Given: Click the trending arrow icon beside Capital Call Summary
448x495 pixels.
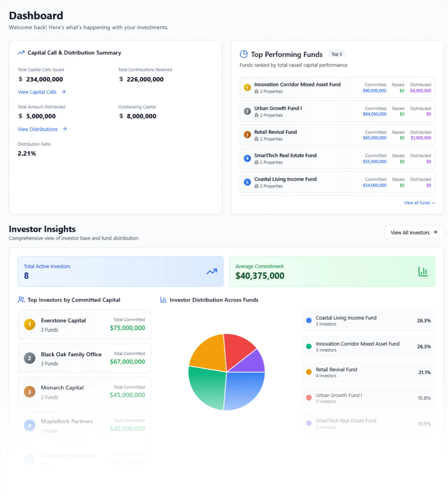Looking at the screenshot, I should coord(21,53).
